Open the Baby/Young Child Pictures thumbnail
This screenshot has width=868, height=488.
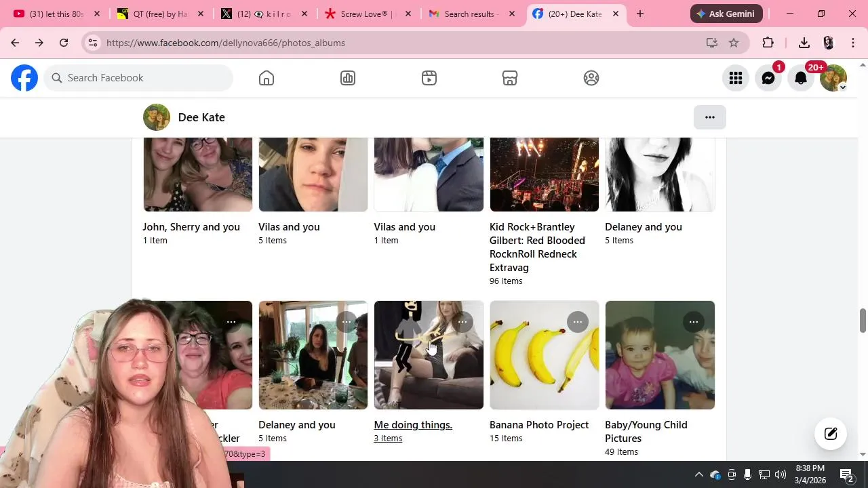coord(660,355)
